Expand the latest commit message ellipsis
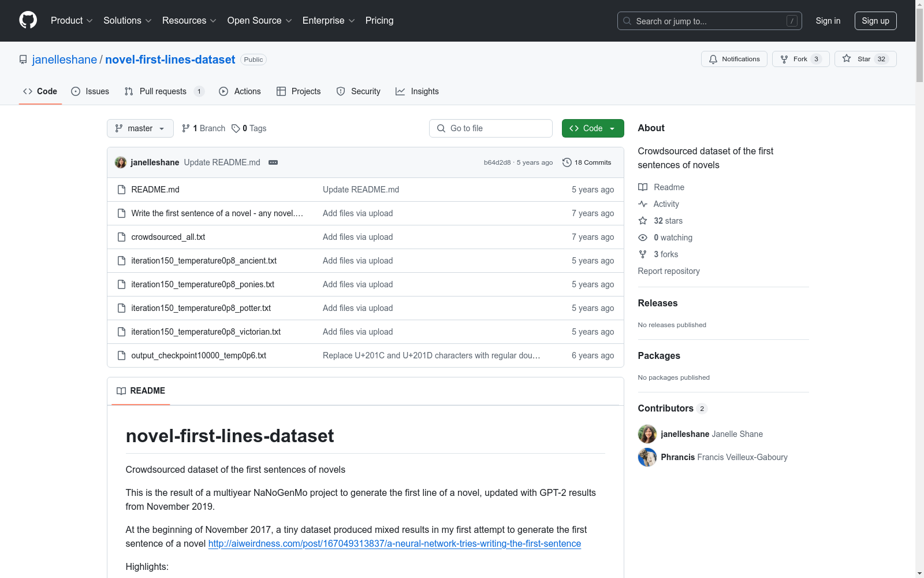This screenshot has width=924, height=578. click(273, 162)
